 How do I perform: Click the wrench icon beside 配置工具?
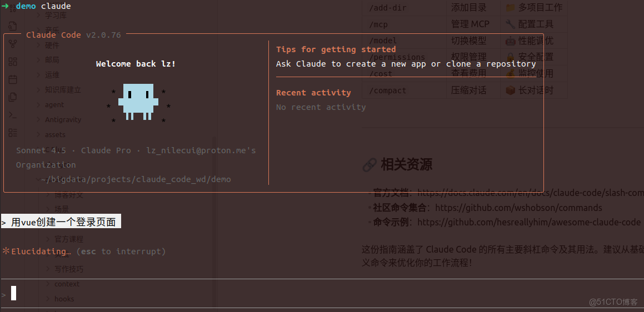coord(510,24)
